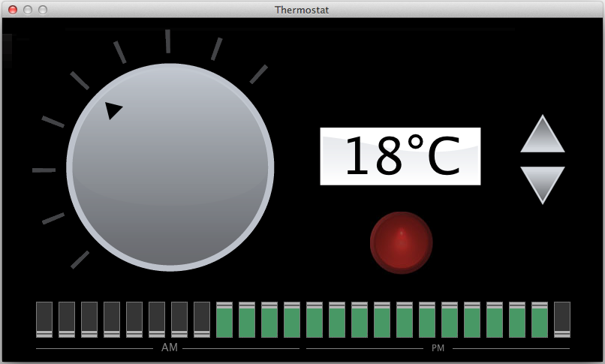Turn off the tenth hour switch in the schedule
The width and height of the screenshot is (605, 364).
pyautogui.click(x=247, y=320)
